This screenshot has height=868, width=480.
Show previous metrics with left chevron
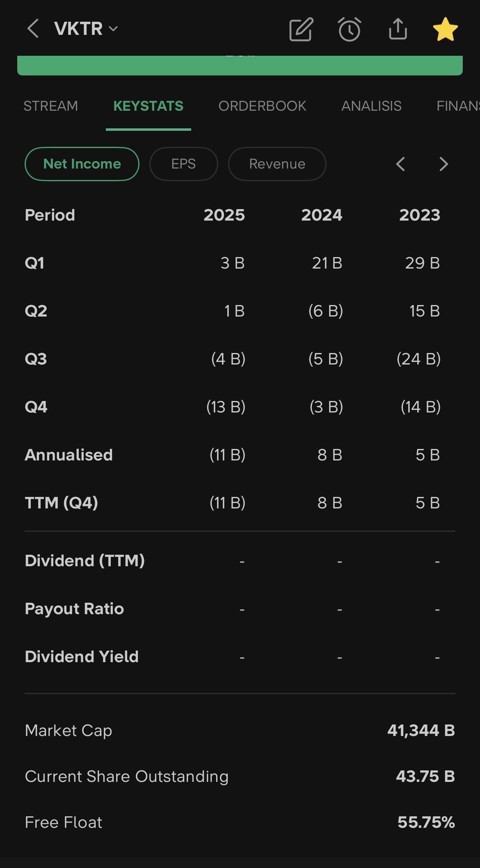[x=400, y=164]
